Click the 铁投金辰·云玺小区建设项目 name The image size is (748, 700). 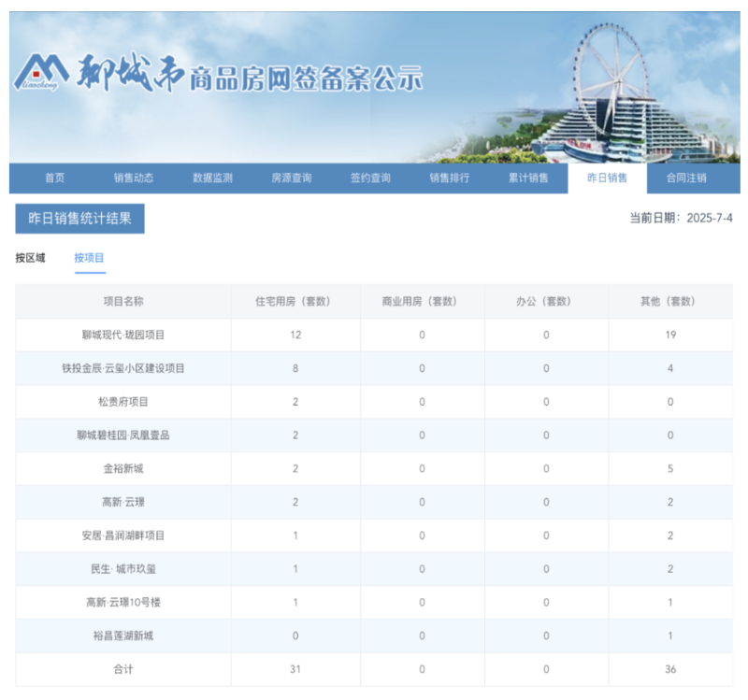(122, 369)
